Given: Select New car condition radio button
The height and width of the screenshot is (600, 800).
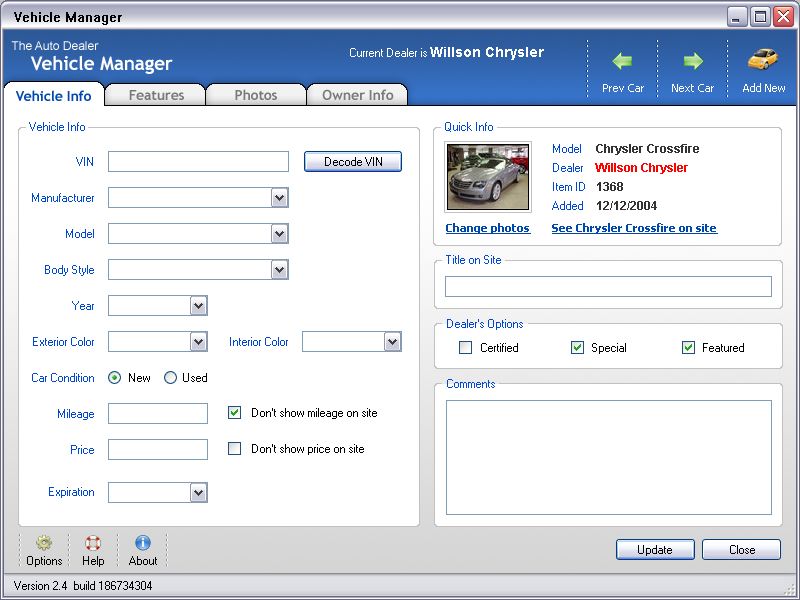Looking at the screenshot, I should coord(114,378).
